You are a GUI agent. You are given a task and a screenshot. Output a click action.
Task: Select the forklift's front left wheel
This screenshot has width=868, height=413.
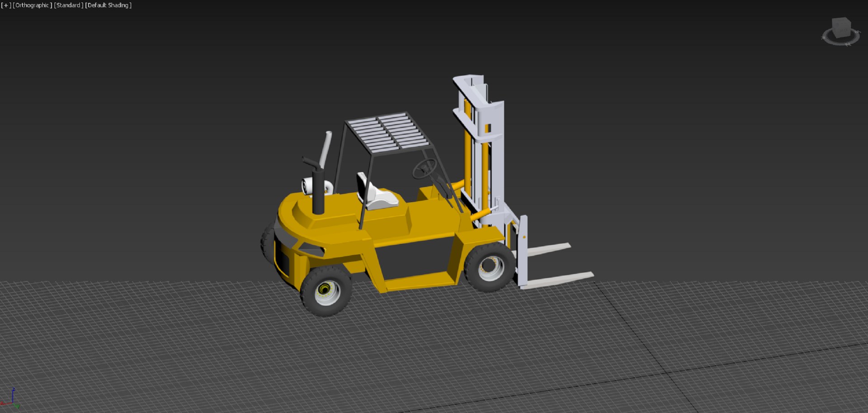pyautogui.click(x=326, y=291)
